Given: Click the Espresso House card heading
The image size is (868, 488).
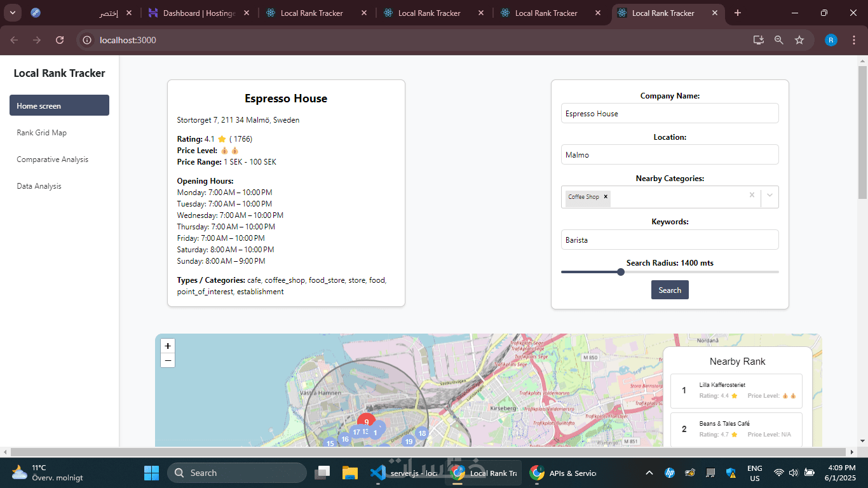Looking at the screenshot, I should (x=286, y=98).
